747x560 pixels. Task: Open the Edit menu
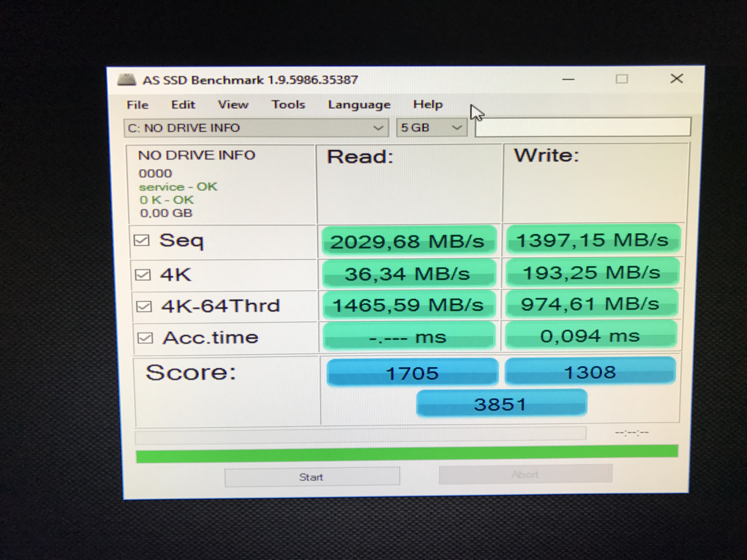[x=183, y=105]
